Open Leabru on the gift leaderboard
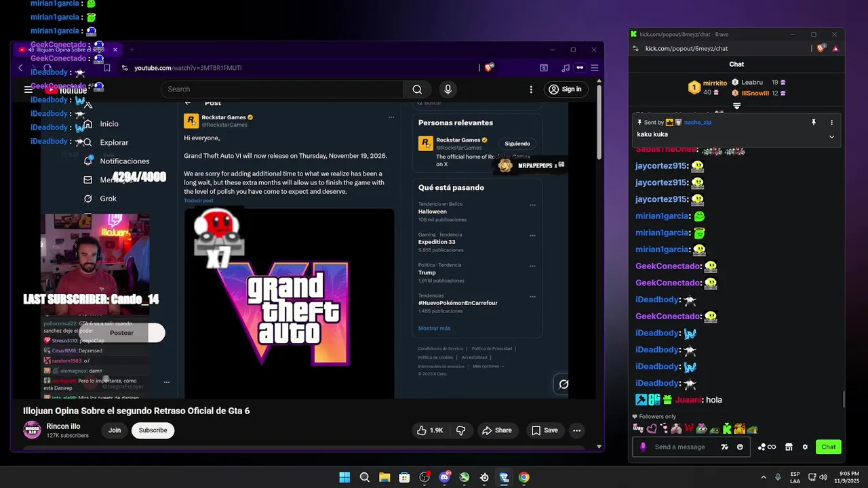 pyautogui.click(x=752, y=82)
